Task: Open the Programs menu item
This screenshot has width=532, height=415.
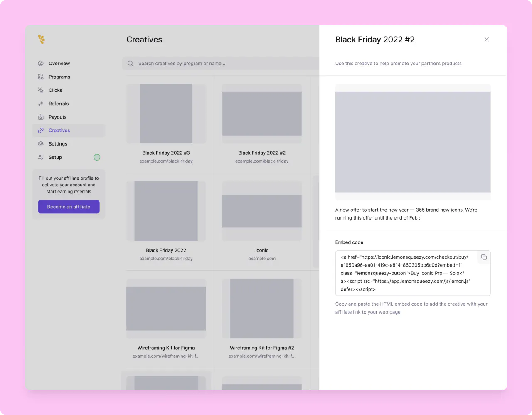Action: (69, 77)
